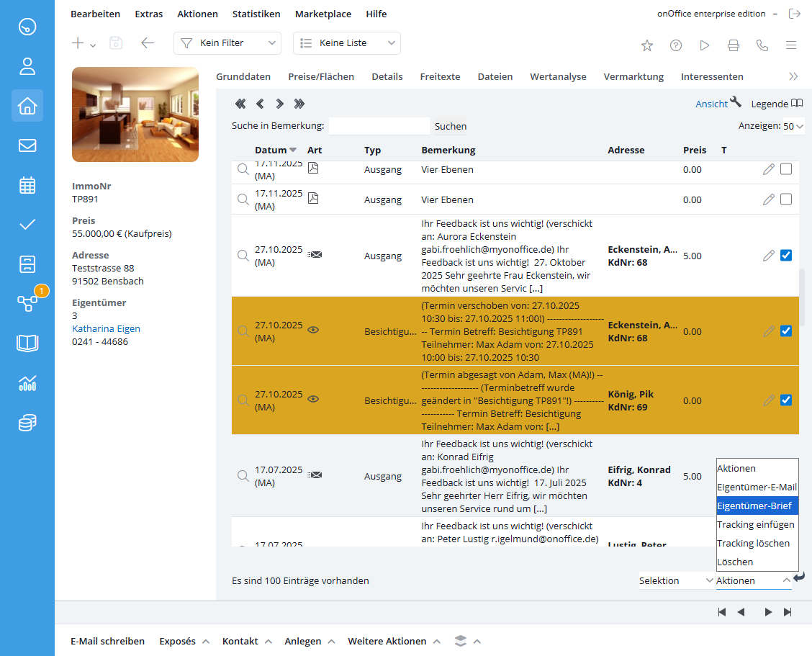The height and width of the screenshot is (656, 812).
Task: Click the Suchen button
Action: point(451,127)
